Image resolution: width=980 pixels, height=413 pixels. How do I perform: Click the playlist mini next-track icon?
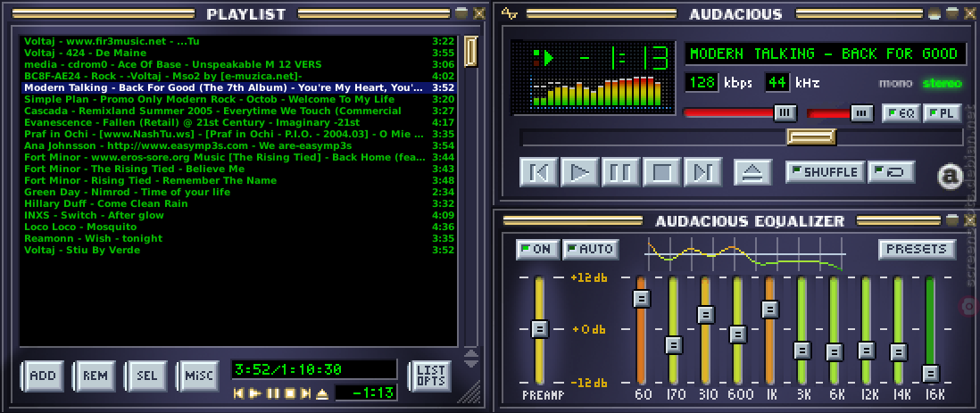click(305, 393)
